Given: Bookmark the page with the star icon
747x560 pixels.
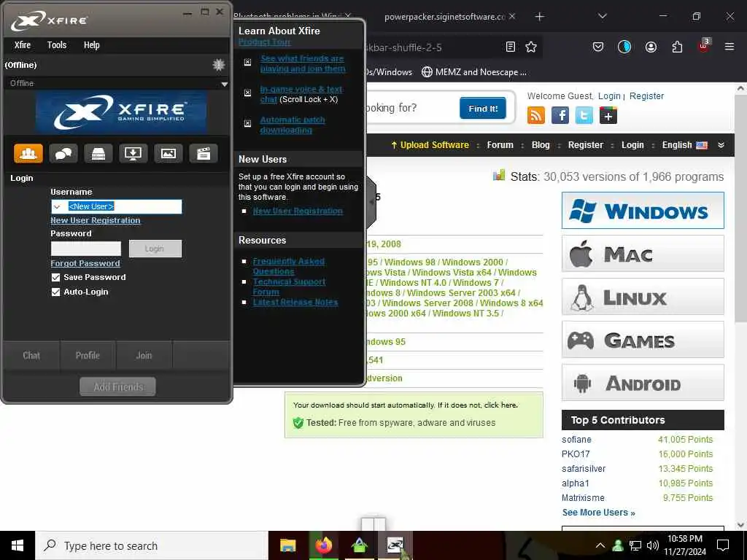Looking at the screenshot, I should pyautogui.click(x=531, y=47).
